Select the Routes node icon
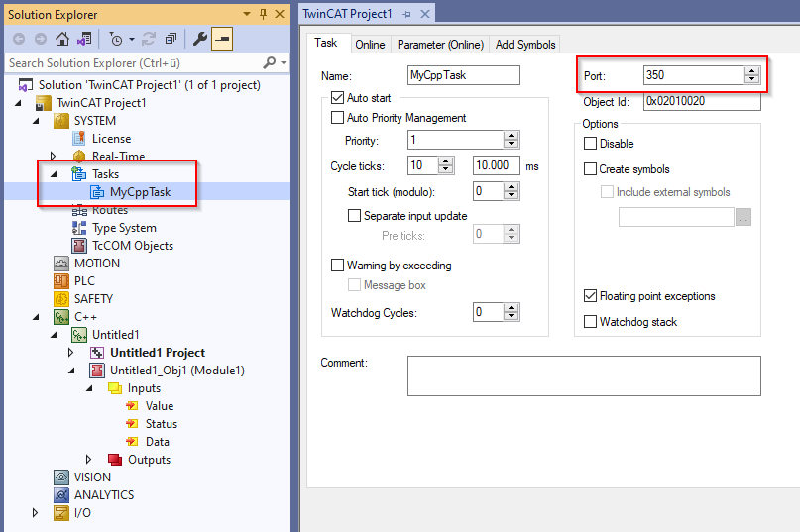Image resolution: width=800 pixels, height=532 pixels. pyautogui.click(x=79, y=210)
